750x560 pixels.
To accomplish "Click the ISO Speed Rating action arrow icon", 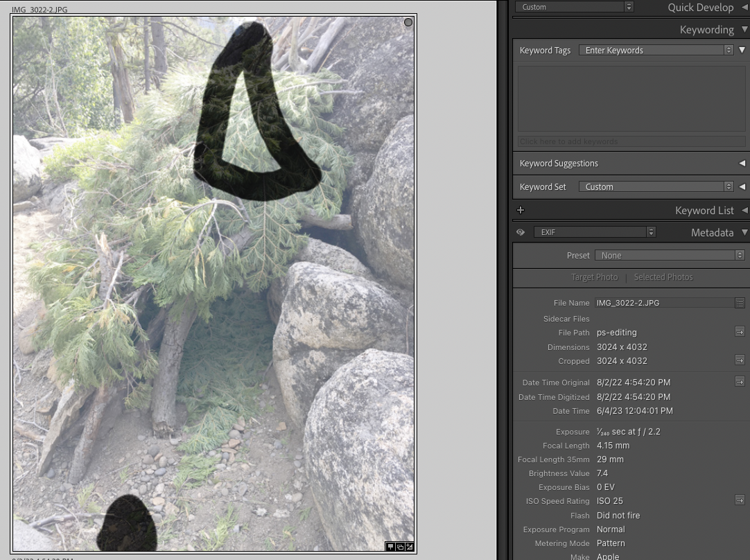I will click(740, 499).
